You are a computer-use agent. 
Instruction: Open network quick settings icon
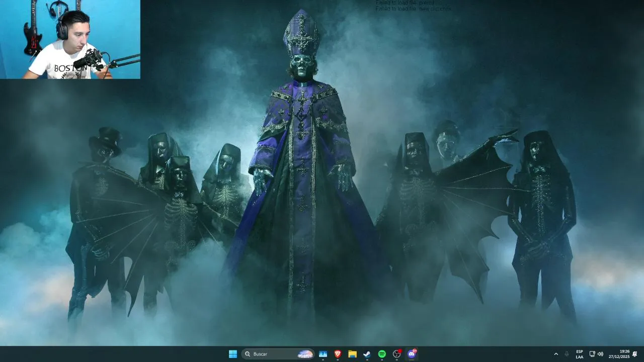tap(592, 354)
